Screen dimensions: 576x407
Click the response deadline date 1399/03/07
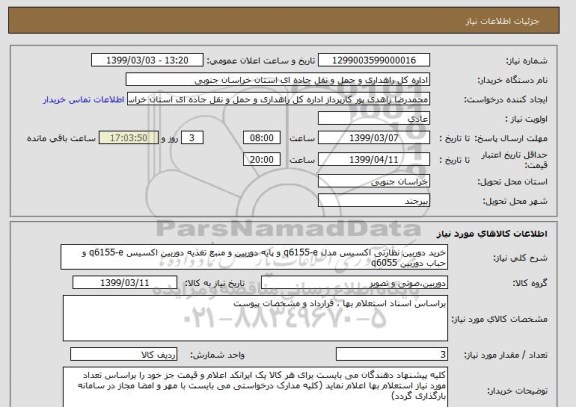(x=374, y=138)
